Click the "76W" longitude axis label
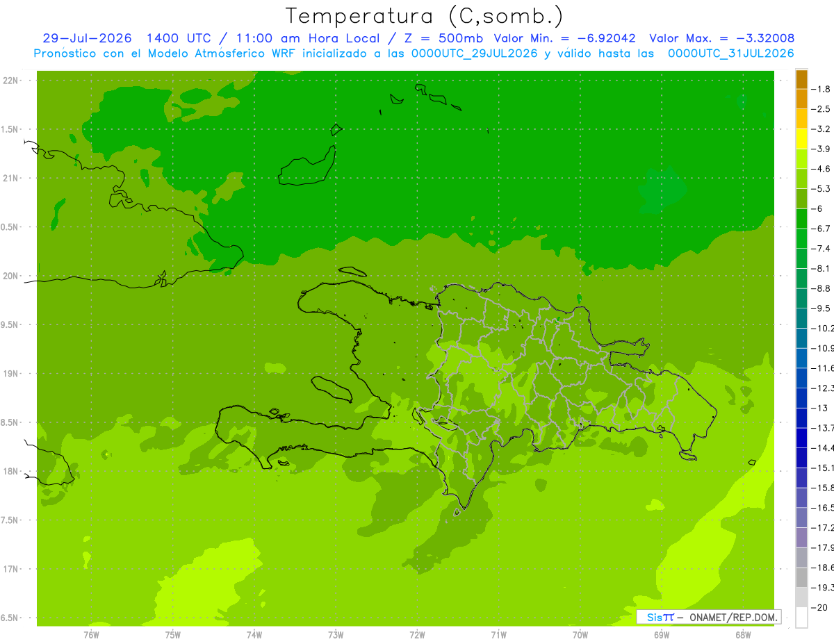The image size is (834, 644). pyautogui.click(x=91, y=635)
